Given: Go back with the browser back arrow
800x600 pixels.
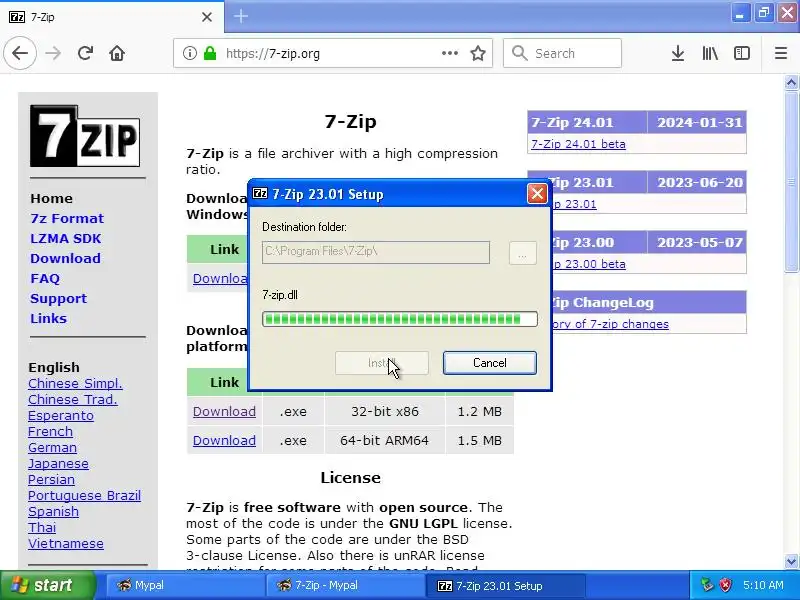Looking at the screenshot, I should pos(20,53).
